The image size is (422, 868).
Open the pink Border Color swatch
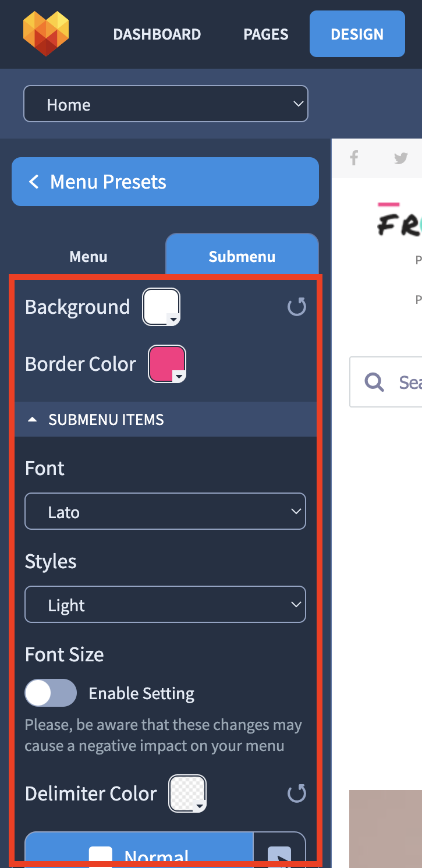[x=167, y=364]
